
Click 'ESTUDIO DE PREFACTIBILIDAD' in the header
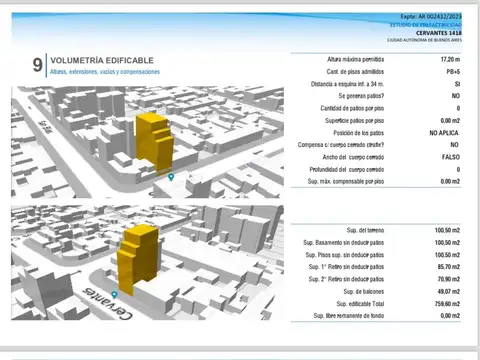coord(426,25)
